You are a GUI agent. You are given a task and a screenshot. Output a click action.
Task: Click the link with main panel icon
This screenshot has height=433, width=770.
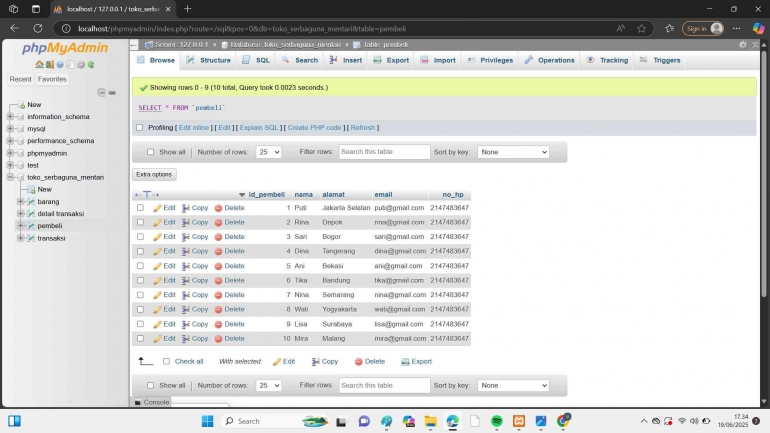112,92
